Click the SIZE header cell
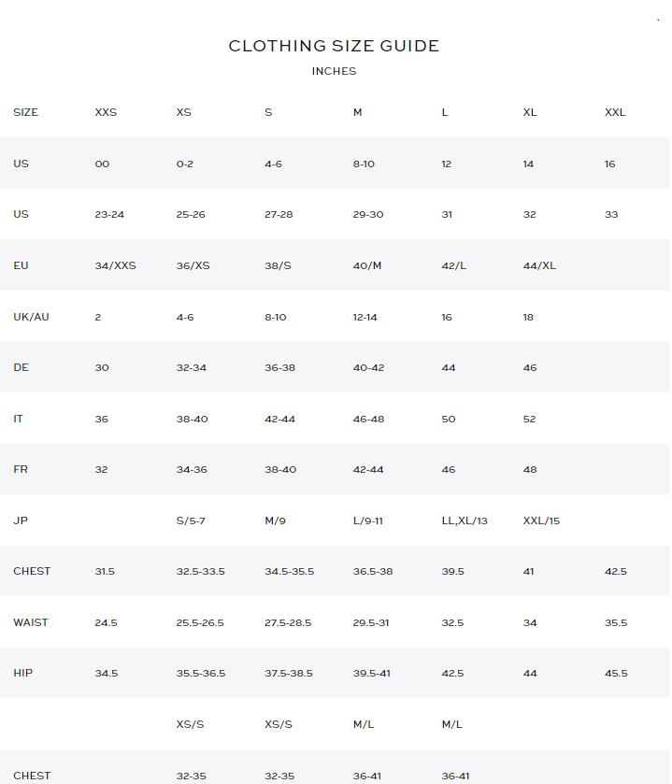672x784 pixels. tap(26, 112)
